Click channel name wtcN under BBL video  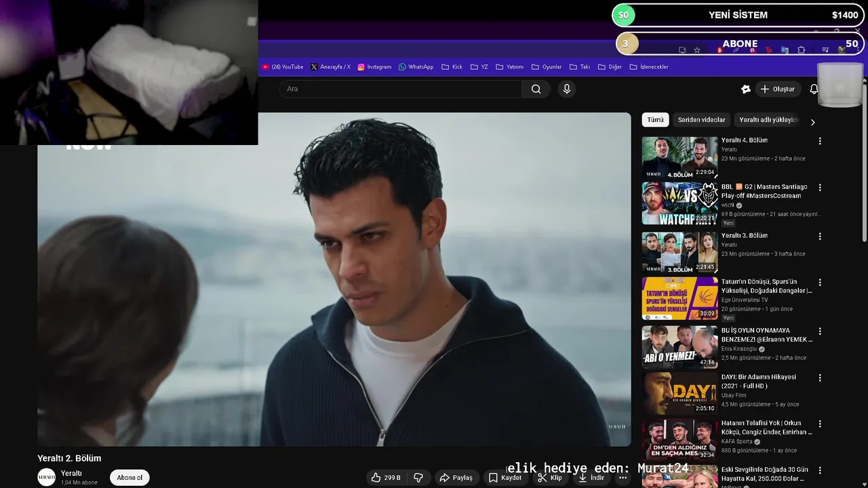coord(728,205)
